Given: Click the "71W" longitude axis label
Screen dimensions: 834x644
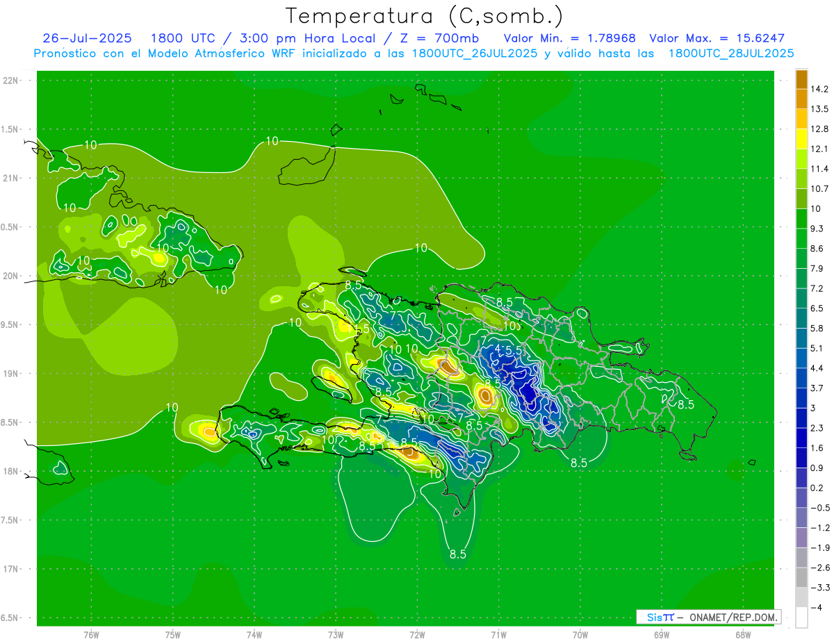Looking at the screenshot, I should tap(498, 634).
